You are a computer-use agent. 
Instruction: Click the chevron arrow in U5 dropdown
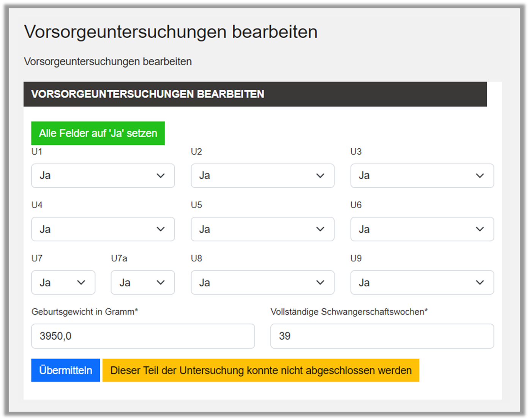(320, 229)
